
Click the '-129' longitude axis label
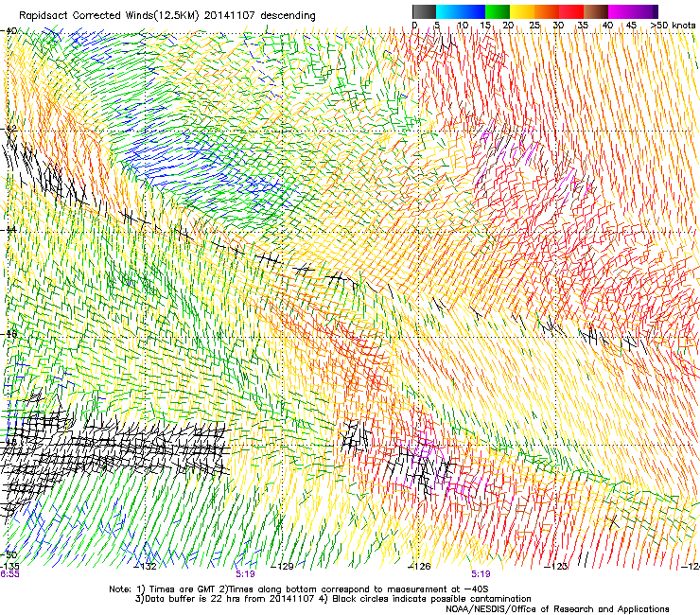[283, 567]
